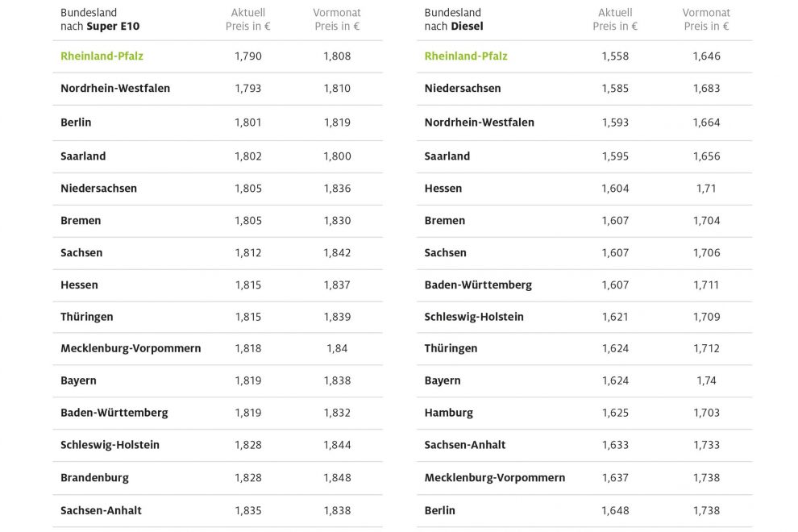This screenshot has height=532, width=798.
Task: Click Schleswig-Holstein in the Diesel table
Action: [x=474, y=317]
